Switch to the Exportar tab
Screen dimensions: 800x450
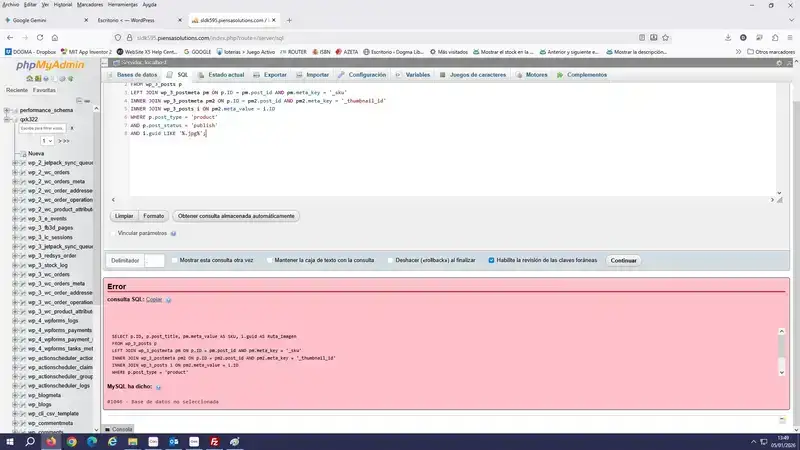tap(270, 75)
